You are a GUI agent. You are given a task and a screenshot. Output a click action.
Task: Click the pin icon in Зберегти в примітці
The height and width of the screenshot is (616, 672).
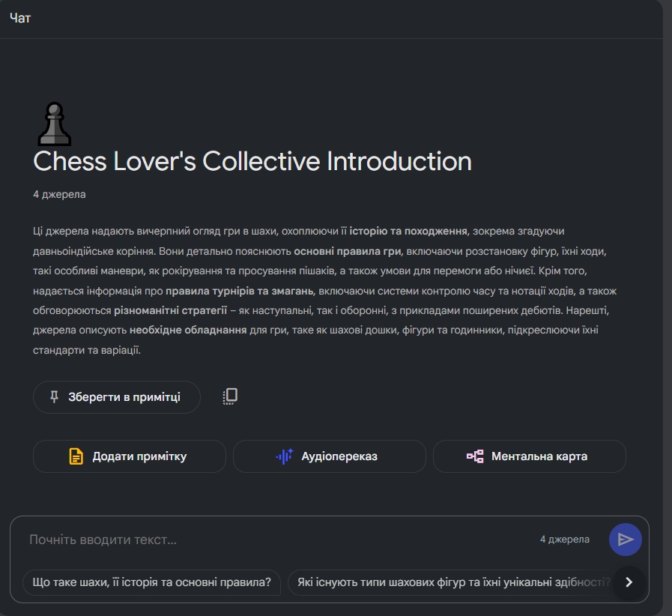point(54,397)
